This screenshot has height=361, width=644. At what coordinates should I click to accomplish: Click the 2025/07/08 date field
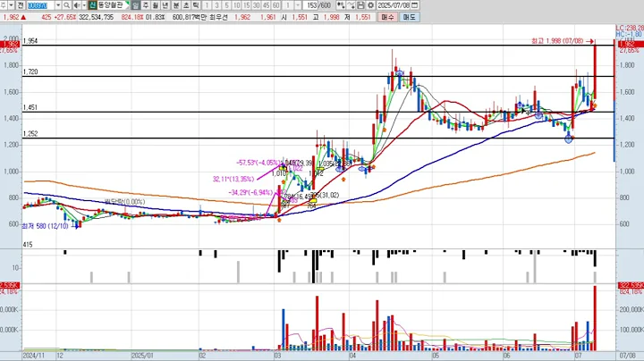pos(394,5)
